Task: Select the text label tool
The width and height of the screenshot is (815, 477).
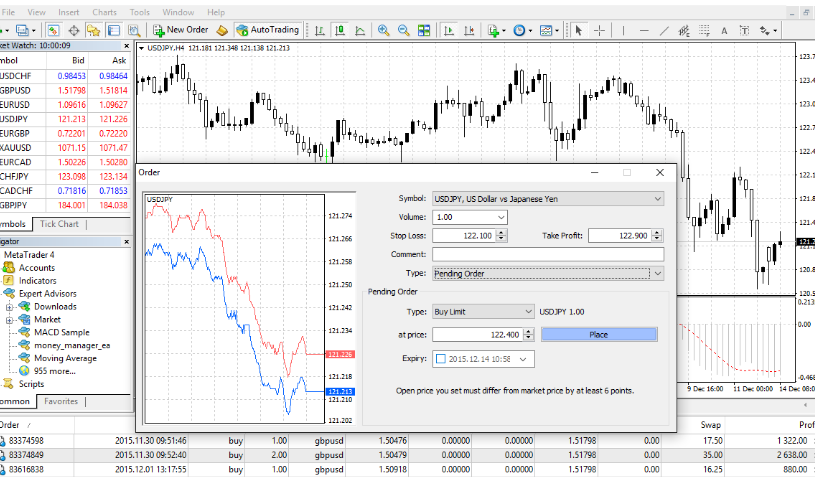Action: [x=744, y=30]
